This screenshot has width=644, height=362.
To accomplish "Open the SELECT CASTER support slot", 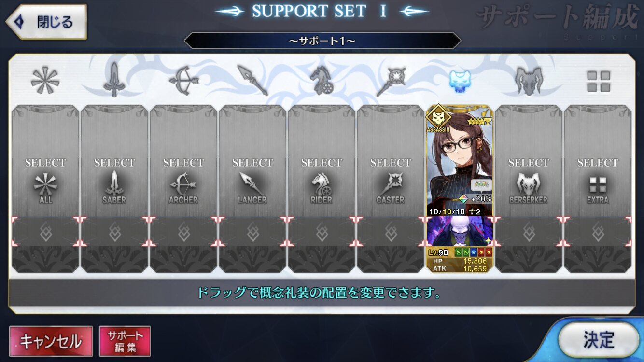I will click(x=391, y=162).
